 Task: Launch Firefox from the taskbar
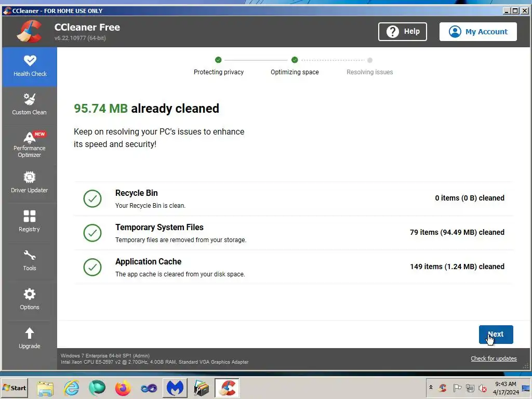pyautogui.click(x=123, y=388)
